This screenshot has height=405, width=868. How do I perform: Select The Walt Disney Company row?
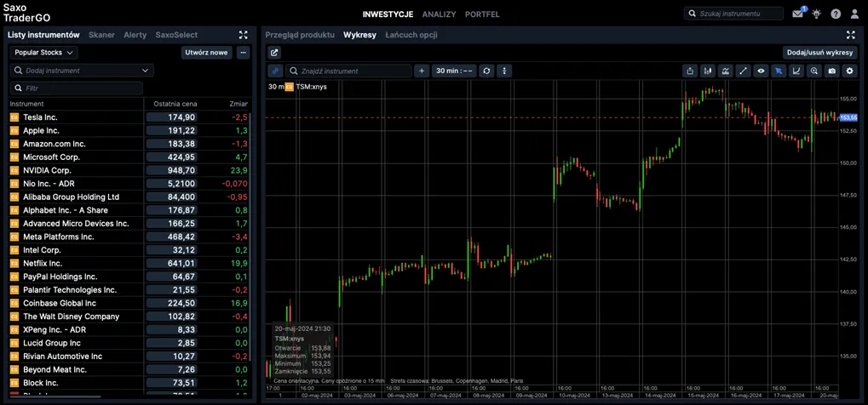click(x=129, y=317)
